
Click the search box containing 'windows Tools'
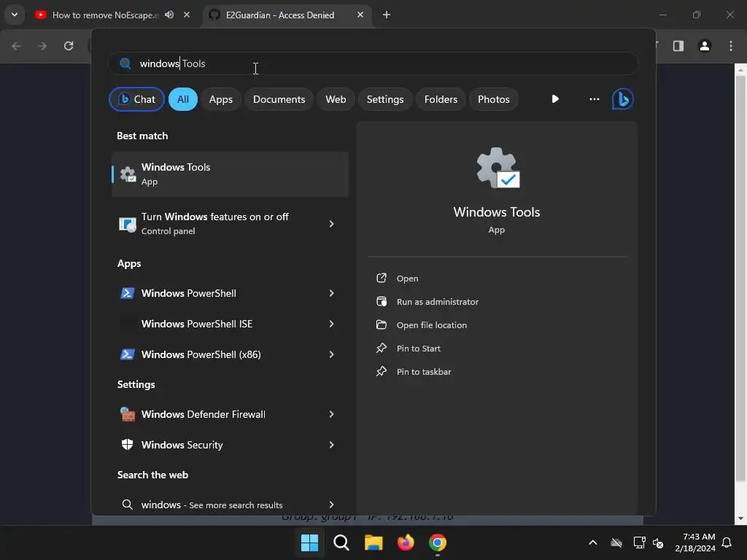tap(373, 63)
